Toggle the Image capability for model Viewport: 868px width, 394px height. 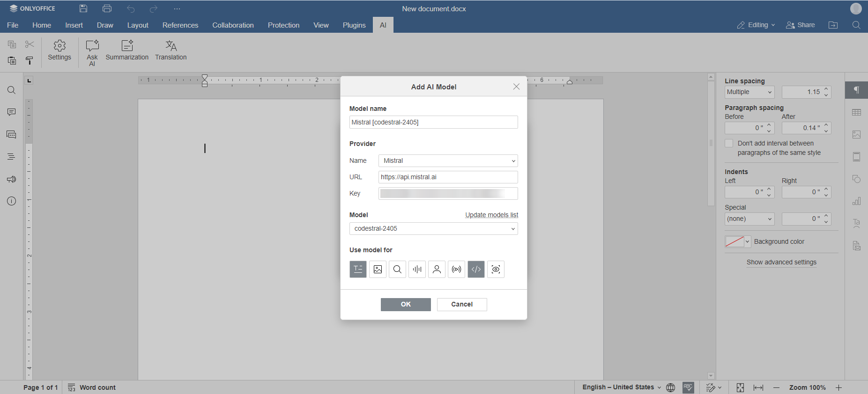pyautogui.click(x=378, y=270)
